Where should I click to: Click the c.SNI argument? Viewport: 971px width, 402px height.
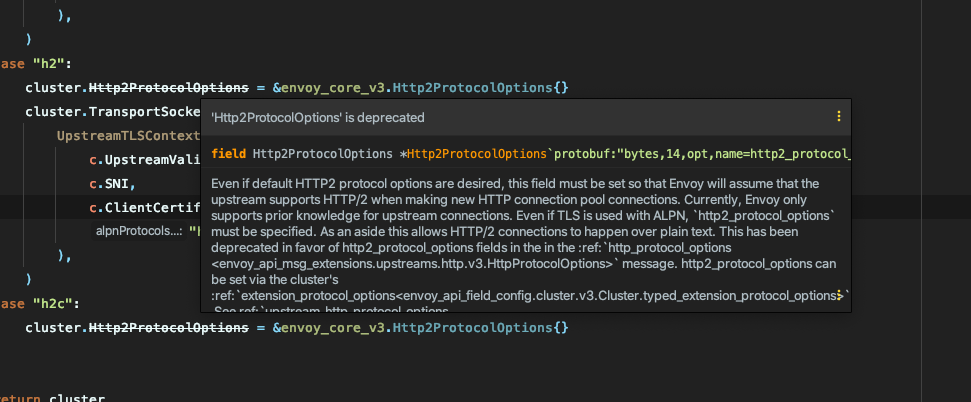pyautogui.click(x=113, y=184)
